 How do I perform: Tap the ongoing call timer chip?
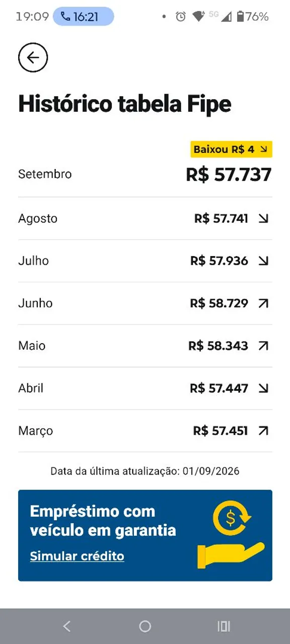(x=84, y=17)
